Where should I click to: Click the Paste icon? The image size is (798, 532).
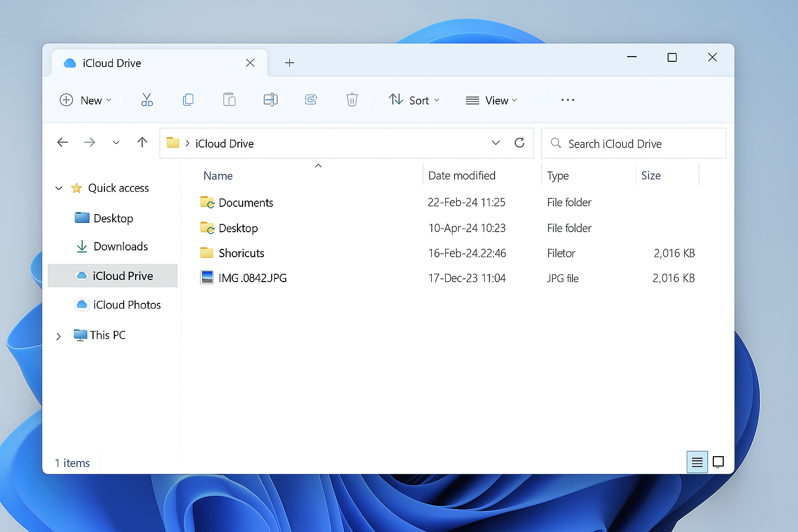tap(229, 100)
